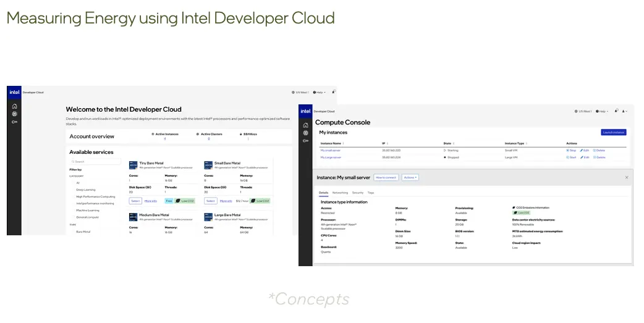
Task: Click the key icon in Compute Console sidebar
Action: click(x=305, y=141)
